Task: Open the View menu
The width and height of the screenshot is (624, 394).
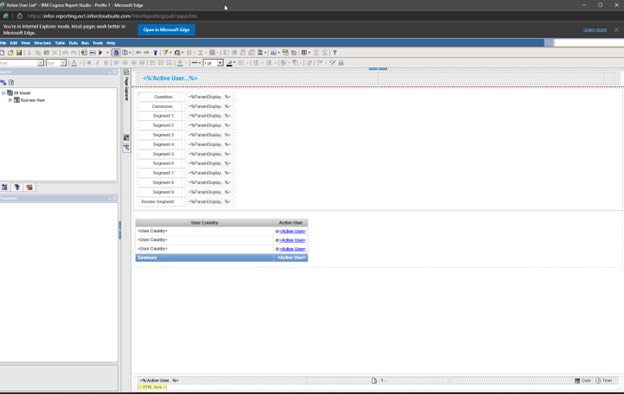Action: point(25,43)
